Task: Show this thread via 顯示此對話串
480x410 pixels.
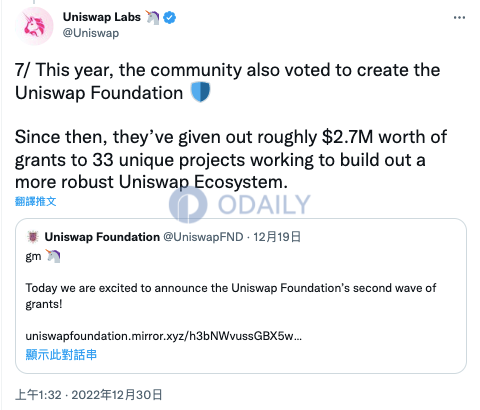Action: (61, 354)
